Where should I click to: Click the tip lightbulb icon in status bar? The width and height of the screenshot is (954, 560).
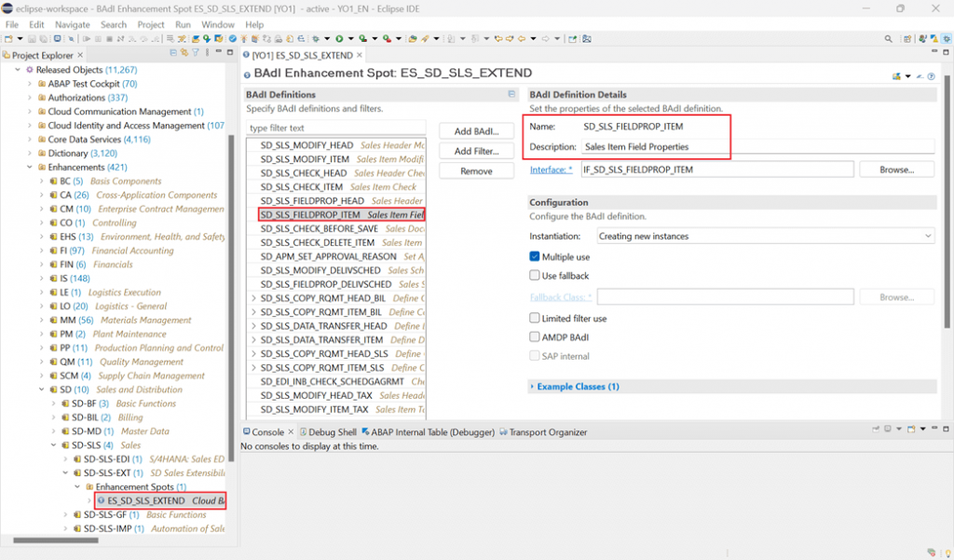click(x=947, y=553)
